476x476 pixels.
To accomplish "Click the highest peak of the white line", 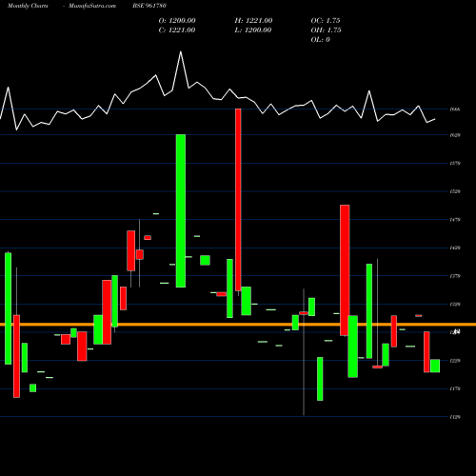I will pyautogui.click(x=181, y=51).
